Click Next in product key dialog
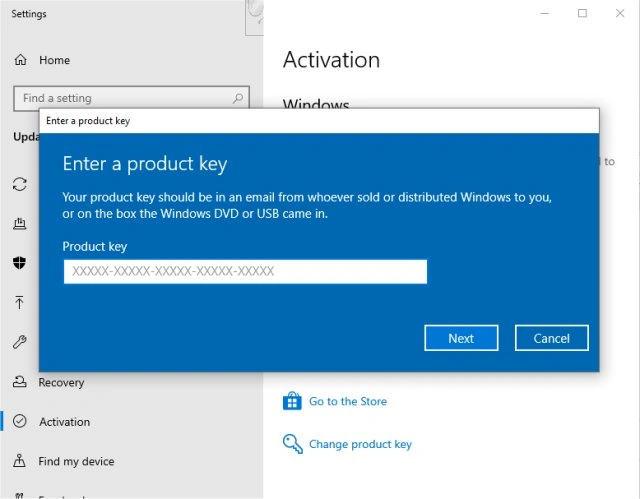640x499 pixels. [x=461, y=338]
